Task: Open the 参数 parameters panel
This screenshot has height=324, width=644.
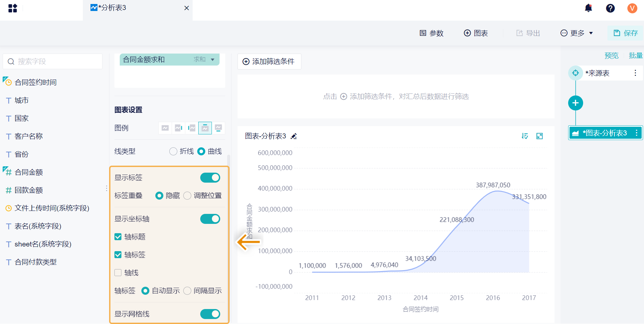Action: coord(431,33)
